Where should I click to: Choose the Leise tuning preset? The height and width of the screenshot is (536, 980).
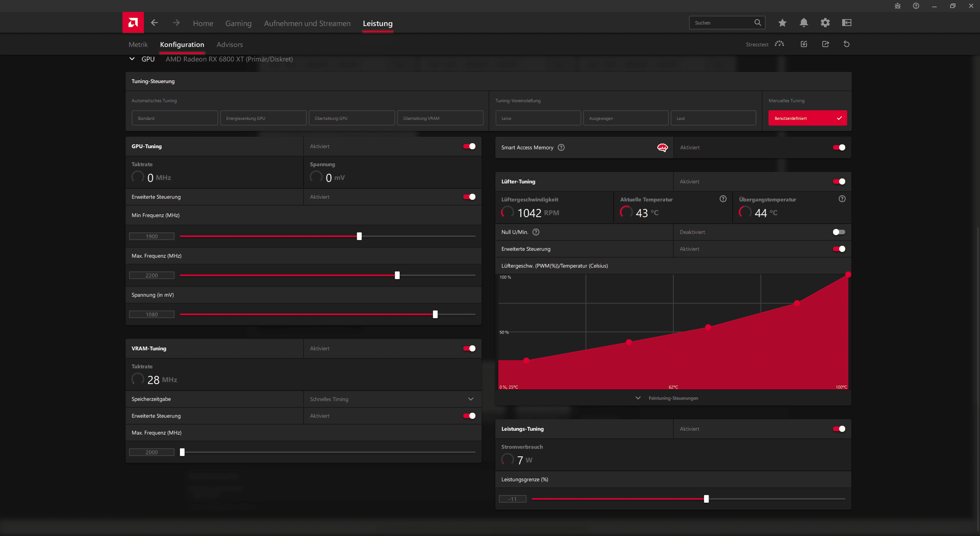coord(538,118)
